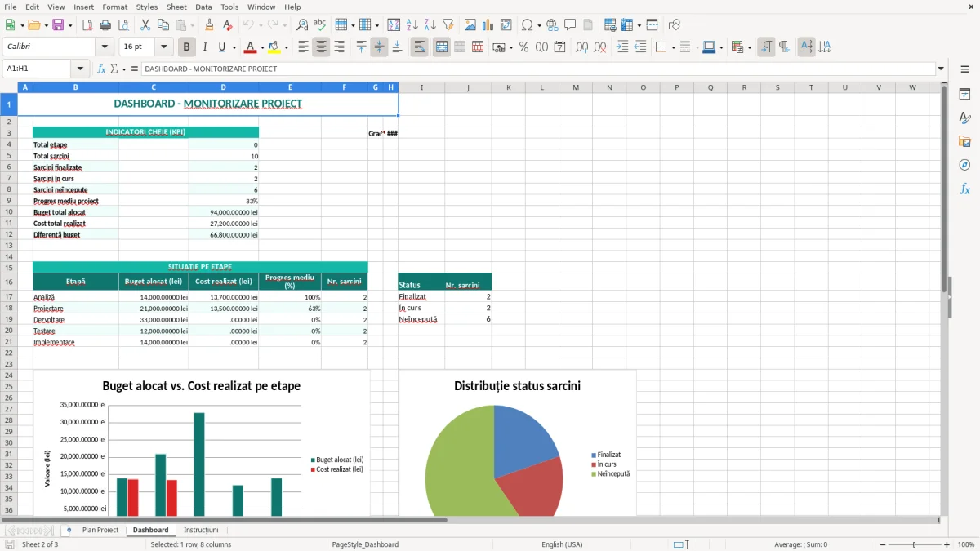Click the Open folder icon

click(x=33, y=25)
